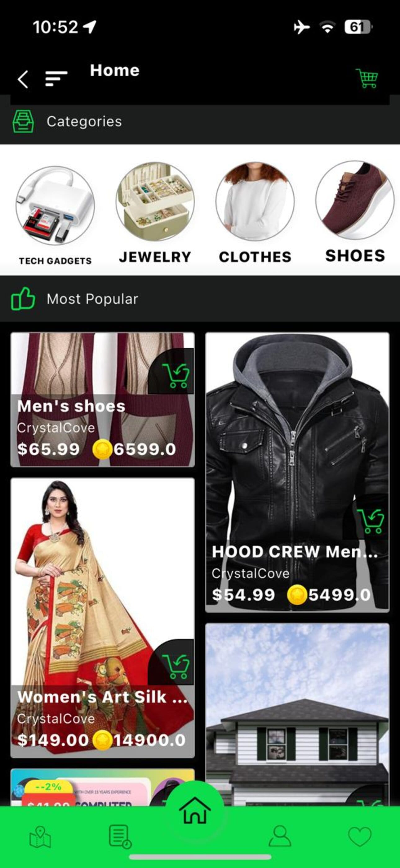The image size is (400, 868).
Task: Open the profile person tab
Action: [x=280, y=836]
